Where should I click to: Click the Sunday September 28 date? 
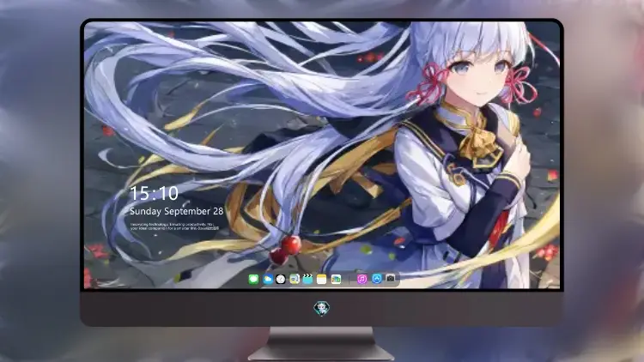click(x=177, y=211)
